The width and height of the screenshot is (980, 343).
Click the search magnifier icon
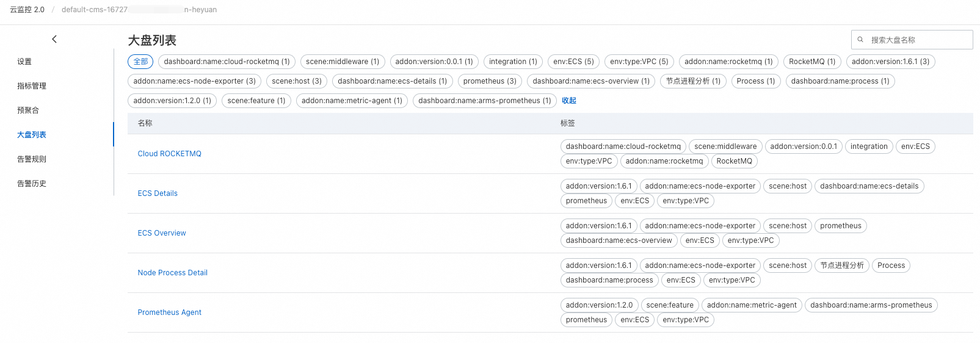(x=860, y=40)
